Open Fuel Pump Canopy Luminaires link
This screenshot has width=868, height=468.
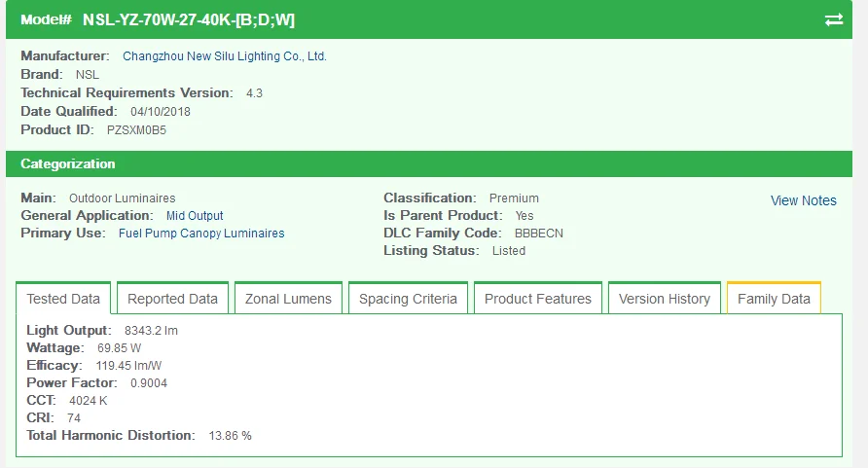(x=201, y=234)
